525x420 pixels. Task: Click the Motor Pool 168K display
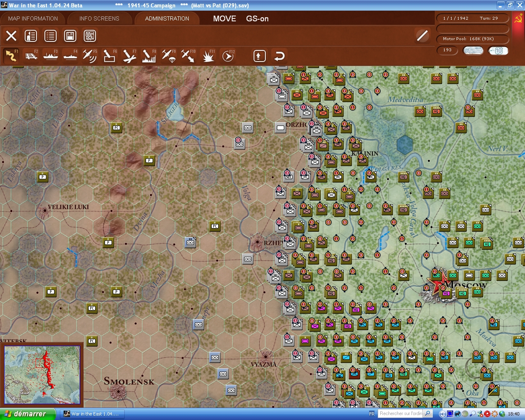pyautogui.click(x=472, y=39)
